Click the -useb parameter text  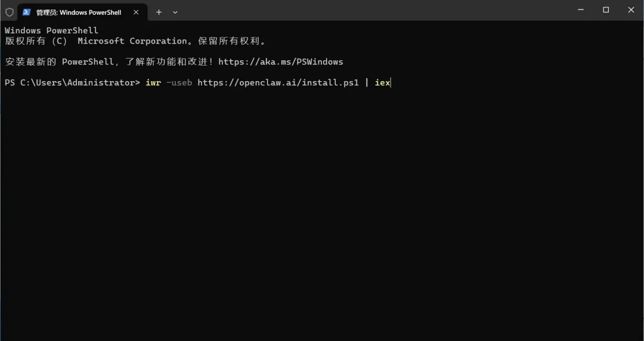click(179, 82)
